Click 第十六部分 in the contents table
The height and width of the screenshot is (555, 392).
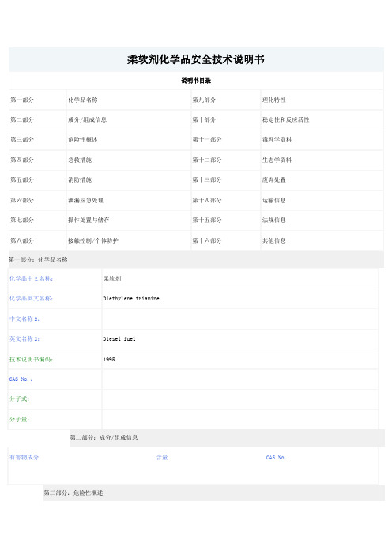coord(207,240)
